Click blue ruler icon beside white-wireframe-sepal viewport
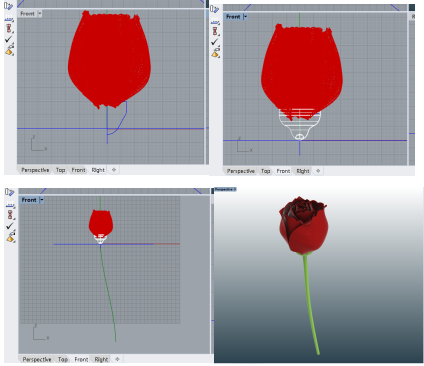Viewport: 424px width, 366px height. [x=215, y=9]
